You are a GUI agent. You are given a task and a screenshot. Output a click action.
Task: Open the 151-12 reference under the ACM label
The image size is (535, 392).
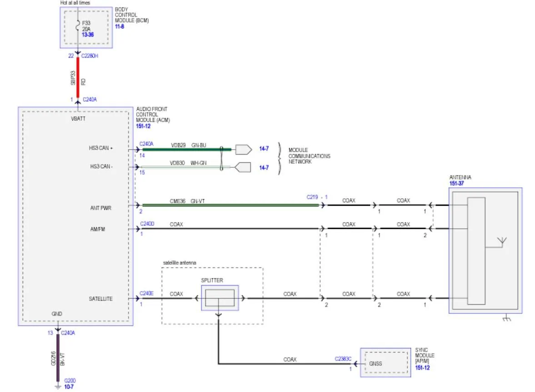pyautogui.click(x=143, y=126)
